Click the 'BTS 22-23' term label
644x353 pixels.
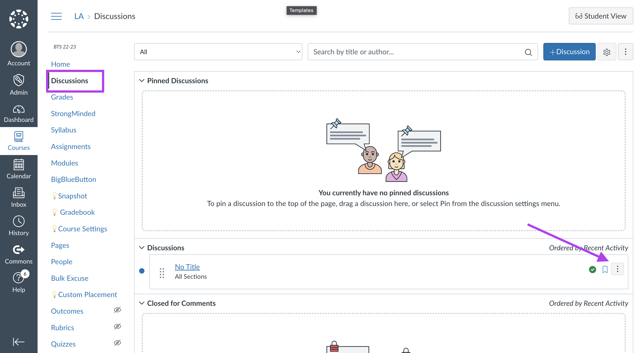click(x=65, y=47)
